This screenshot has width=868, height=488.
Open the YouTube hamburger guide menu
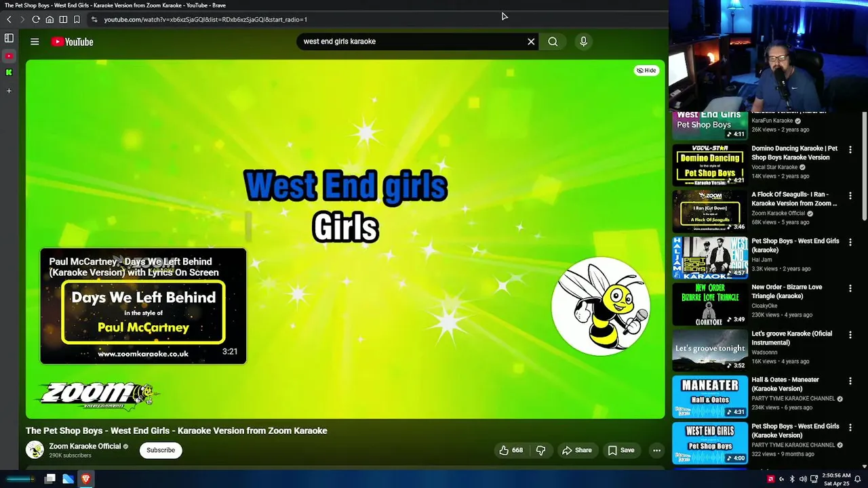(35, 41)
